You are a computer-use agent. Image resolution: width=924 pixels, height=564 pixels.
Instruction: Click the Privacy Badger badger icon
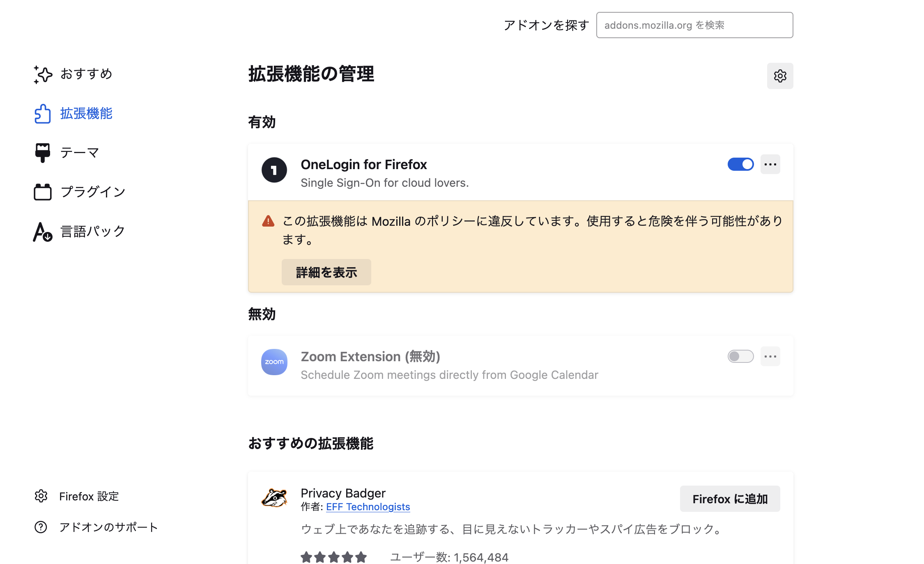(x=274, y=498)
